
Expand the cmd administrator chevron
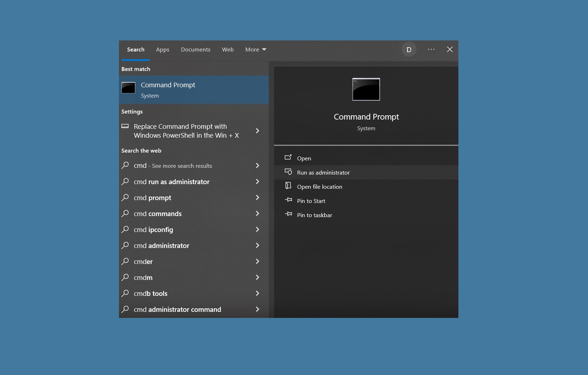tap(257, 245)
